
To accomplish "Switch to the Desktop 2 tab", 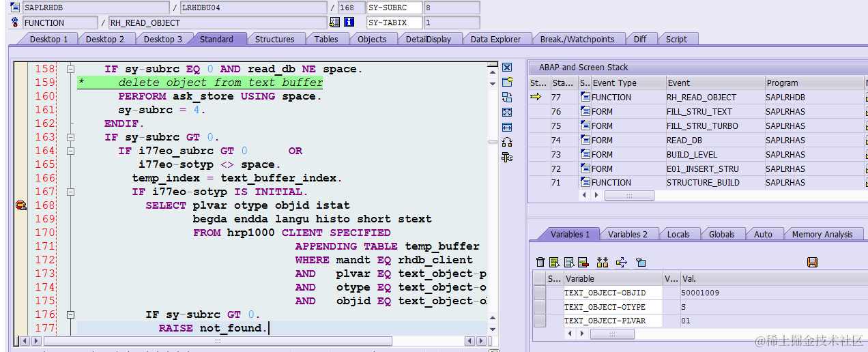I will (x=105, y=39).
